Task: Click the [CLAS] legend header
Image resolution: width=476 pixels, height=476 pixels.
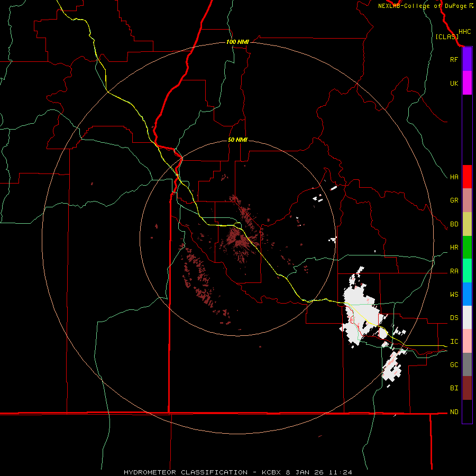Action: (447, 36)
